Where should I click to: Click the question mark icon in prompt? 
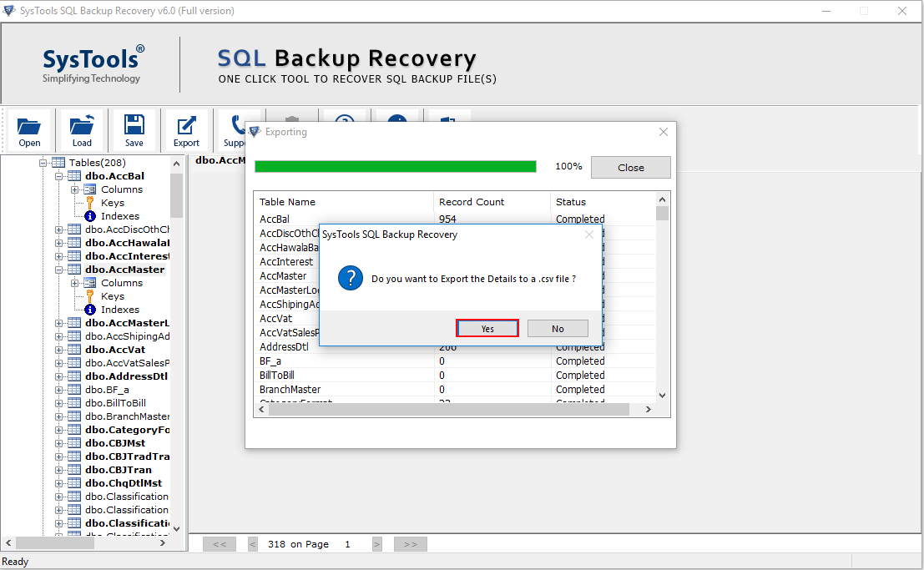pos(350,278)
